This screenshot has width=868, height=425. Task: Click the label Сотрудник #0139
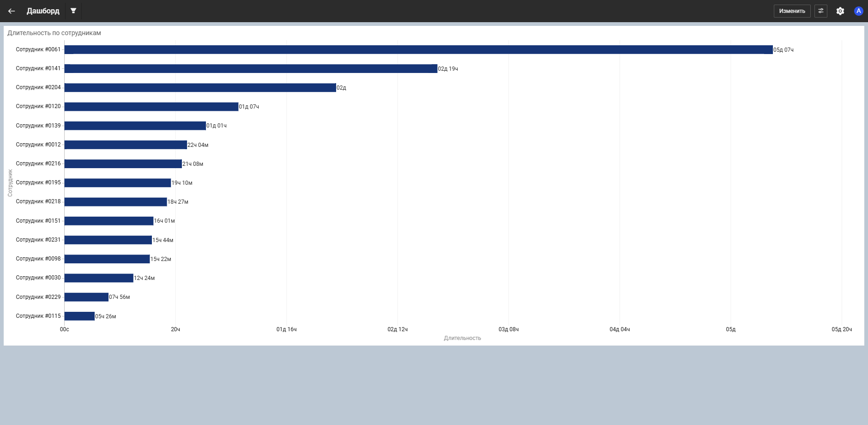[x=38, y=126]
